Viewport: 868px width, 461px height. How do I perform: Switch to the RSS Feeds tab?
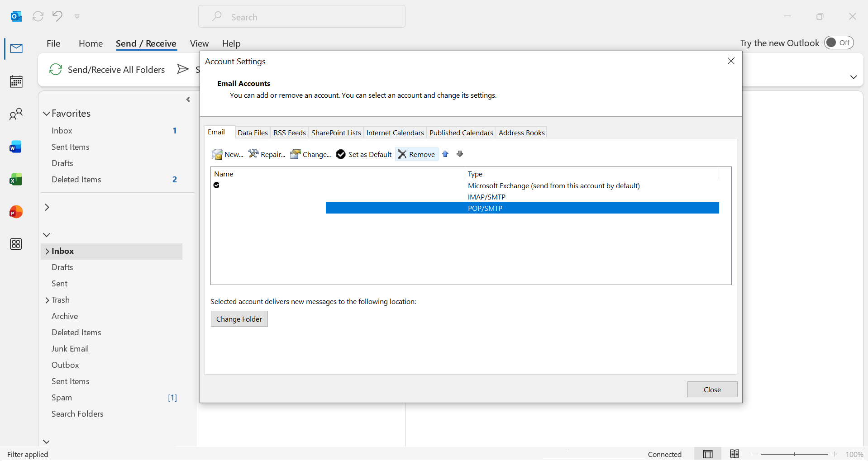[x=290, y=133]
